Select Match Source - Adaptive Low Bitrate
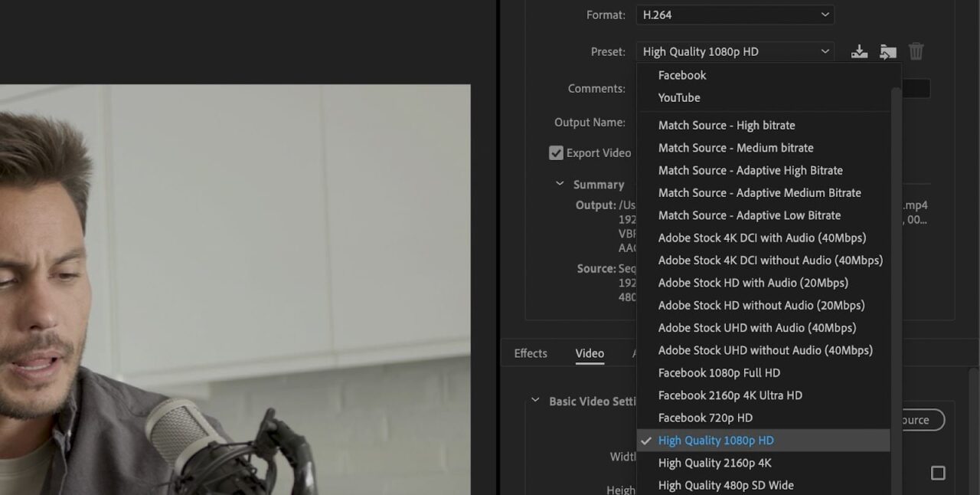The image size is (980, 495). pos(749,215)
